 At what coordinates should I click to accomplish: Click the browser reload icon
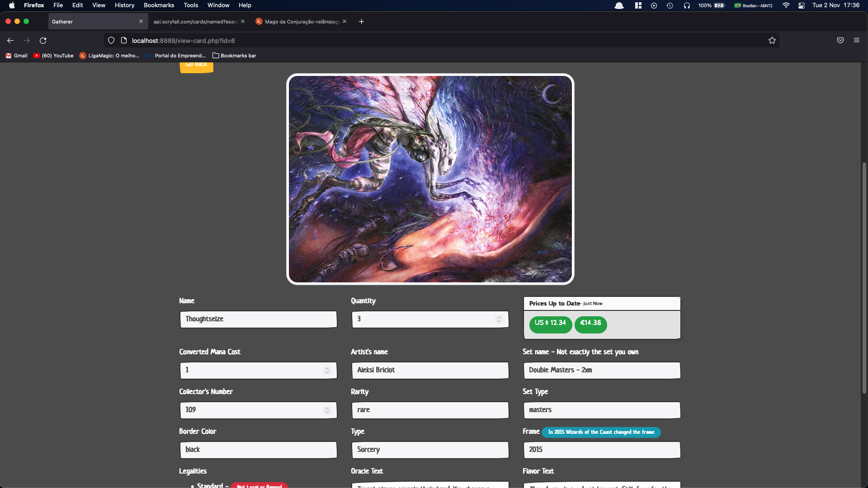pos(43,41)
